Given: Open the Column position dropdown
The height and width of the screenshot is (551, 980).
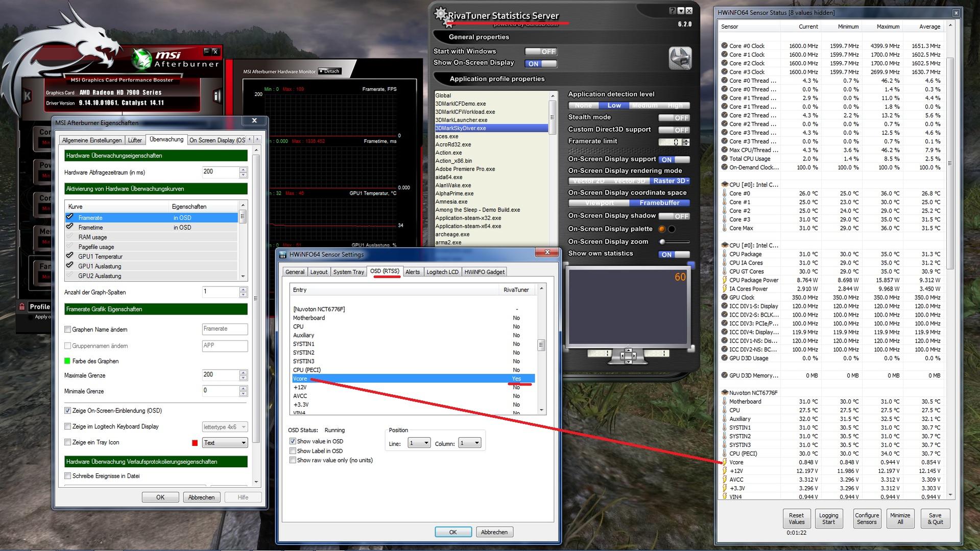Looking at the screenshot, I should [470, 443].
